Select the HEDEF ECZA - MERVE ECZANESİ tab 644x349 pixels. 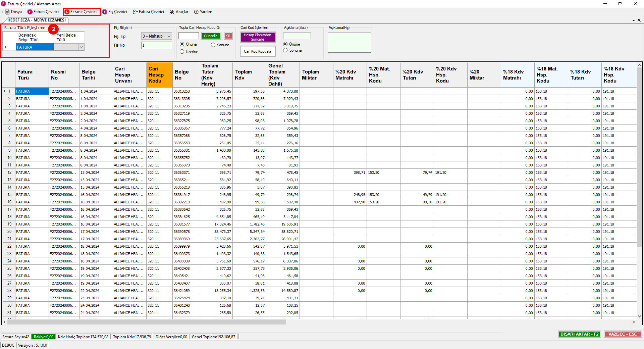(x=36, y=20)
